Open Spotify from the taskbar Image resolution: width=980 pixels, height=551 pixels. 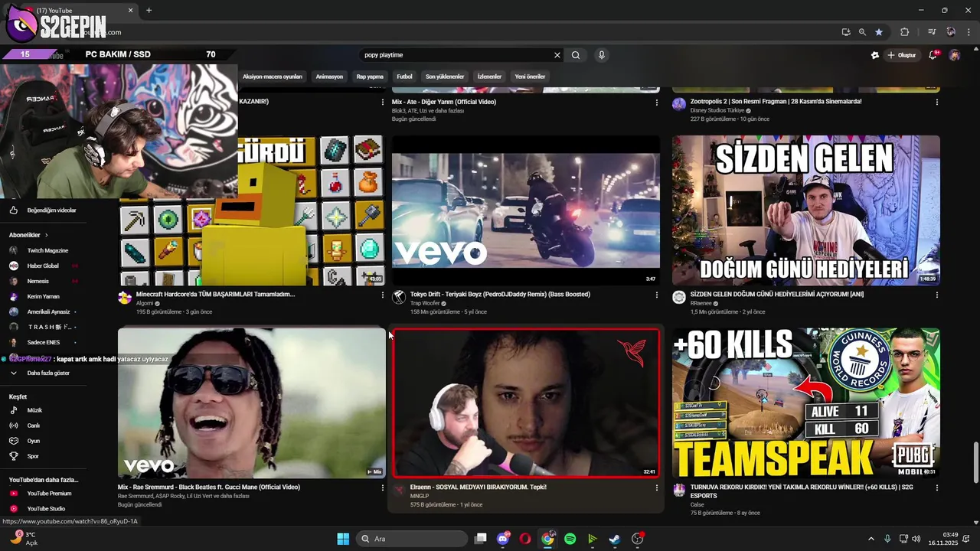point(570,539)
